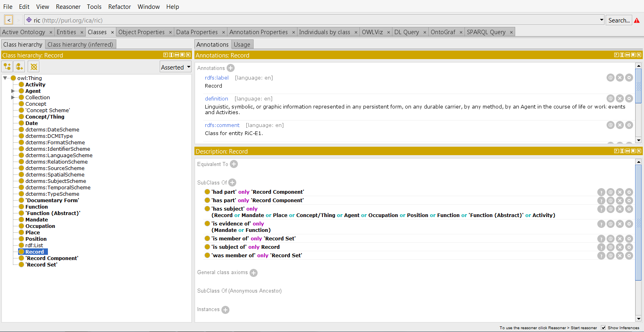Switch to the Object Properties tab

click(141, 32)
